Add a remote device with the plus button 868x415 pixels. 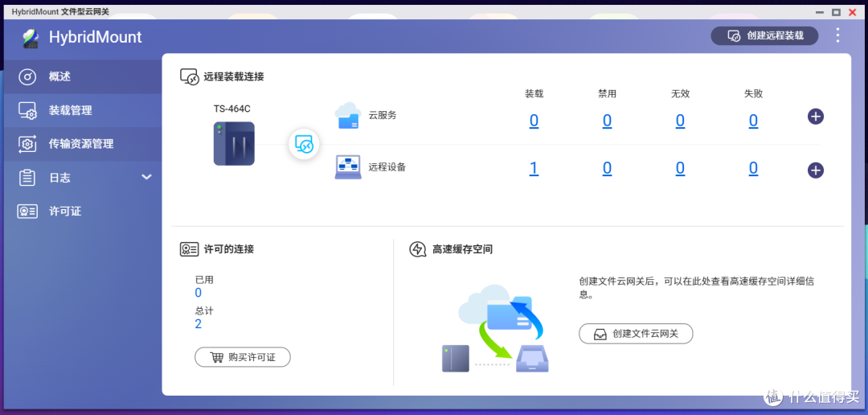point(816,170)
